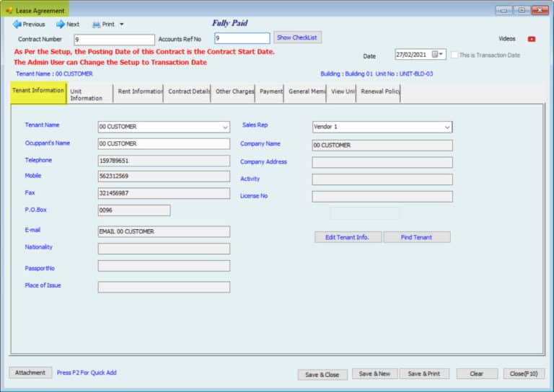554x392 pixels.
Task: Click the Edit Tenant Info. button
Action: 348,237
